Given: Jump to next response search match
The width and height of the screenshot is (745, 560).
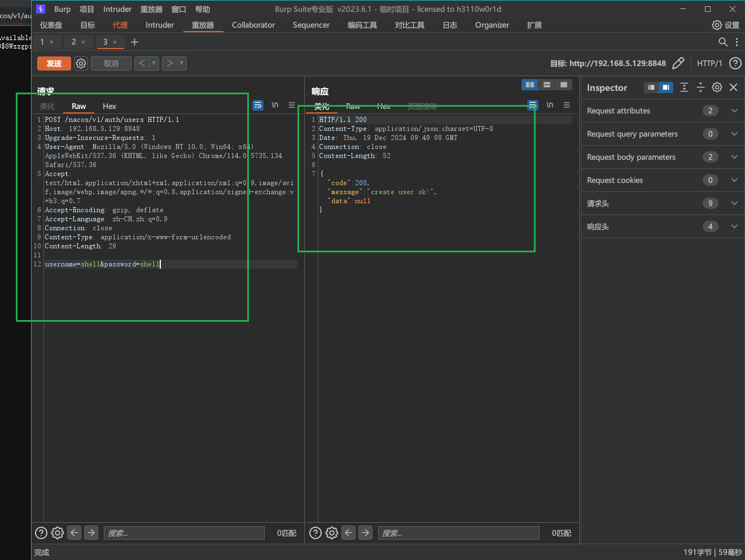Looking at the screenshot, I should coord(366,532).
